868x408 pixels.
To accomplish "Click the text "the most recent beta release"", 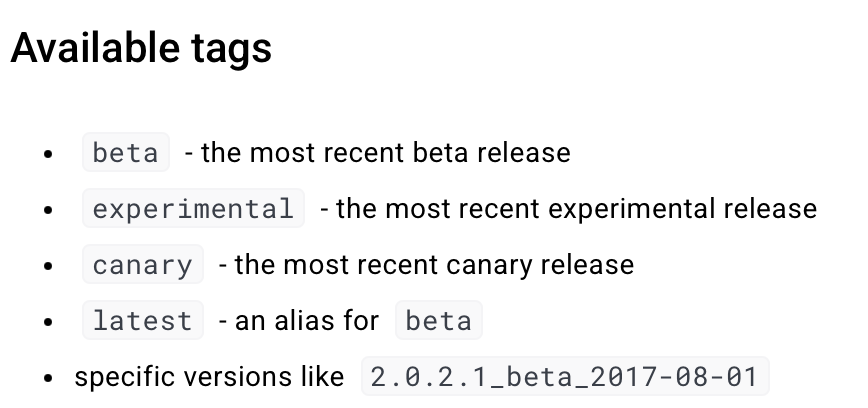I will (386, 152).
